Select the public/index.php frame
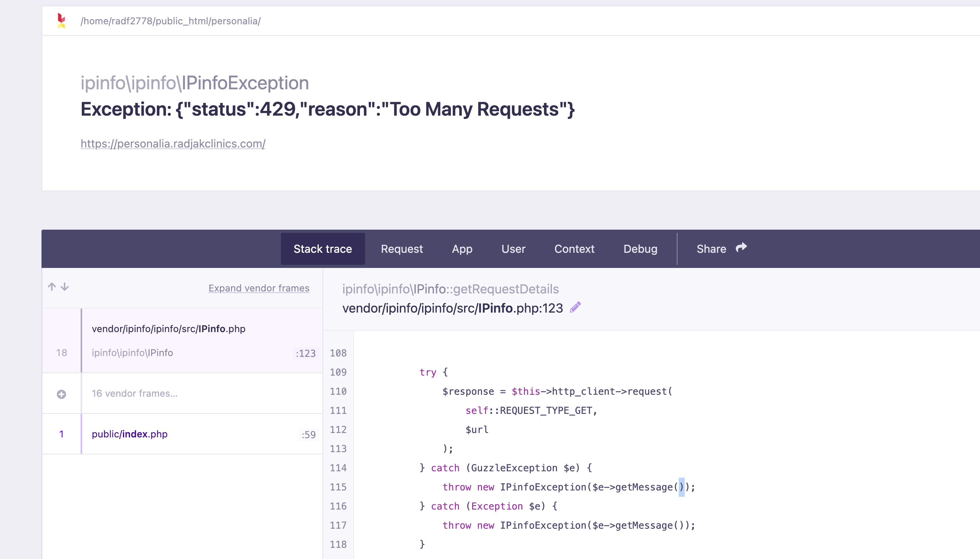The image size is (980, 559). [x=130, y=434]
